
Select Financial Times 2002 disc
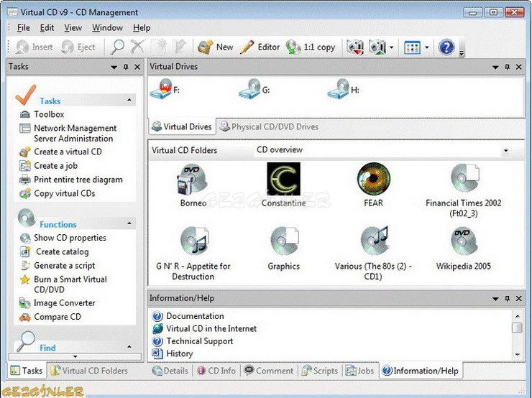pos(464,190)
